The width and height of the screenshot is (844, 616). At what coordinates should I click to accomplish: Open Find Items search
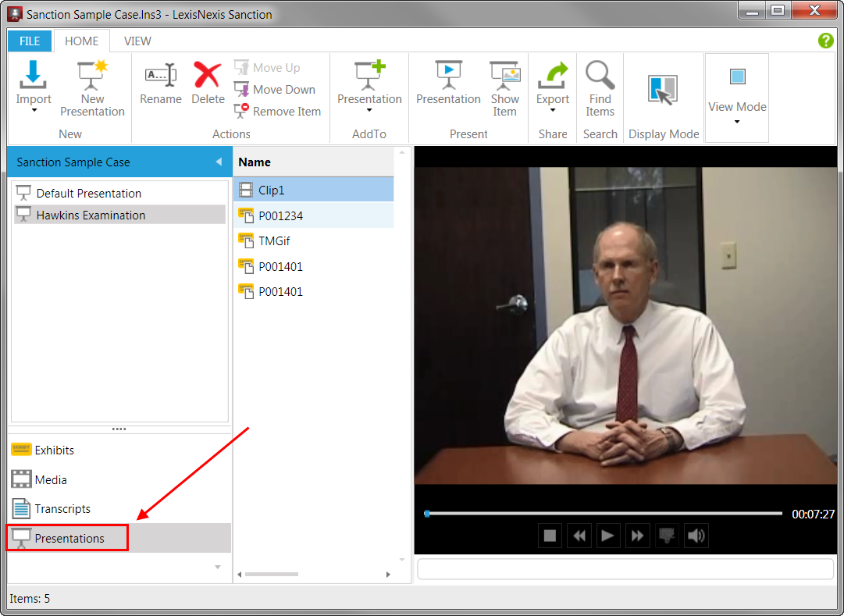600,88
